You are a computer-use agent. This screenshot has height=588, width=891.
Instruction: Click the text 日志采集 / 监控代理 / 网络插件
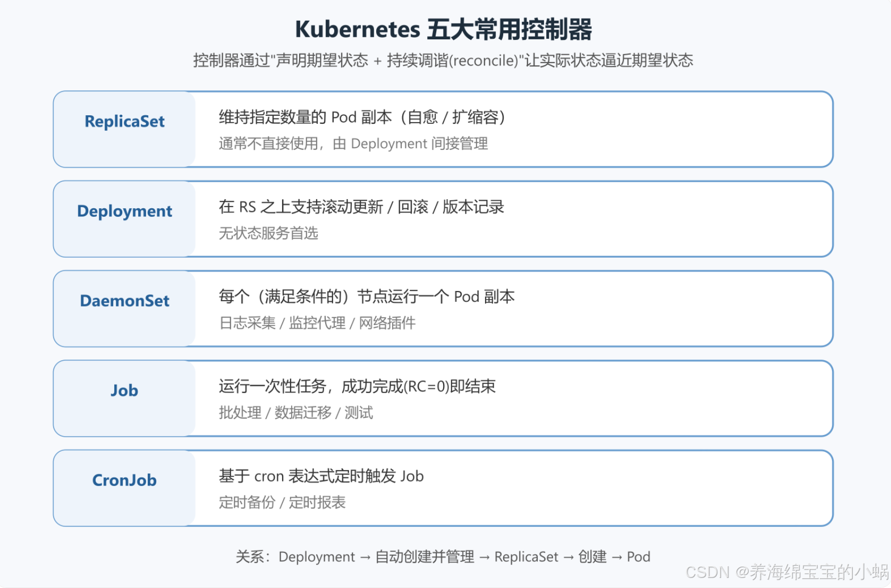pyautogui.click(x=317, y=323)
